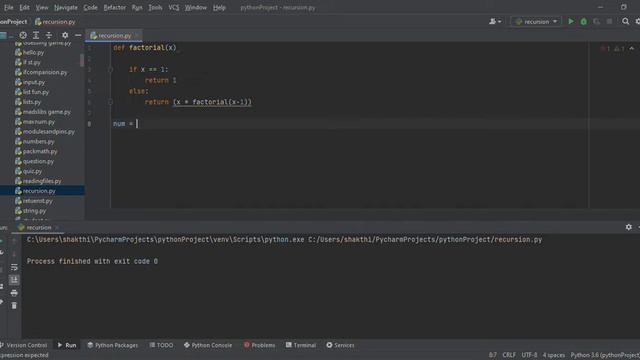Screen dimensions: 640x360
Task: Click the CRLF line separator in status bar
Action: tap(509, 355)
